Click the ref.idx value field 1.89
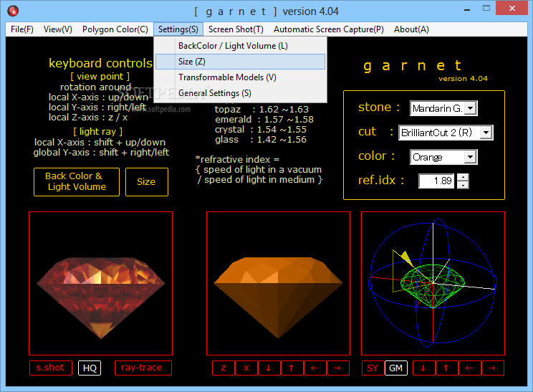Image resolution: width=533 pixels, height=392 pixels. click(x=436, y=181)
